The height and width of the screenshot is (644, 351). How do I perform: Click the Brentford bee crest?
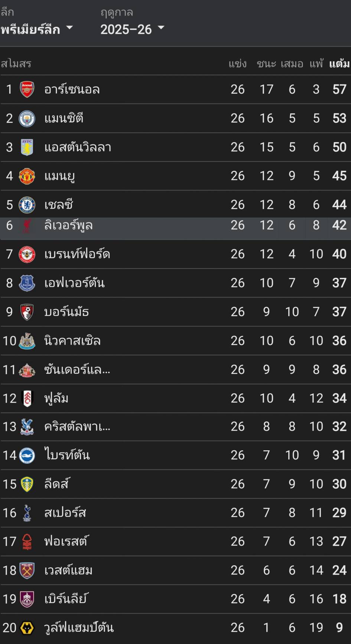pos(27,254)
